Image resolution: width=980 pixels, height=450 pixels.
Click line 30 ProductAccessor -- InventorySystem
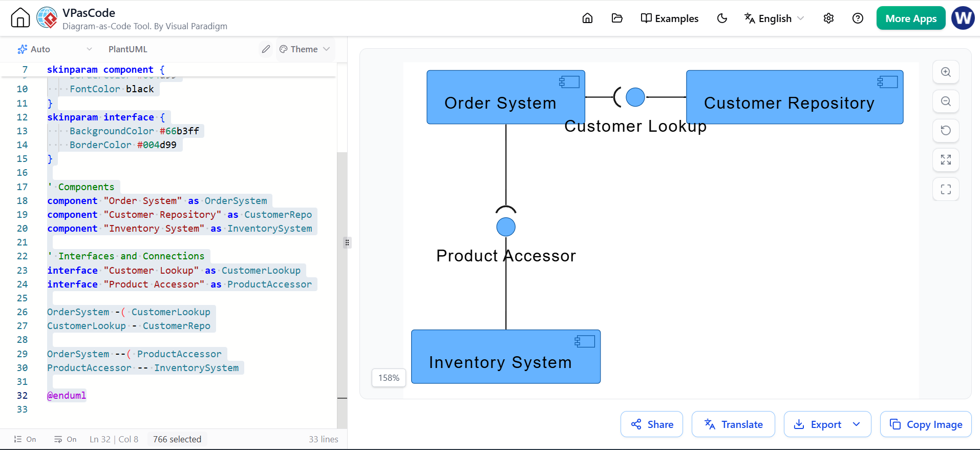click(x=143, y=368)
